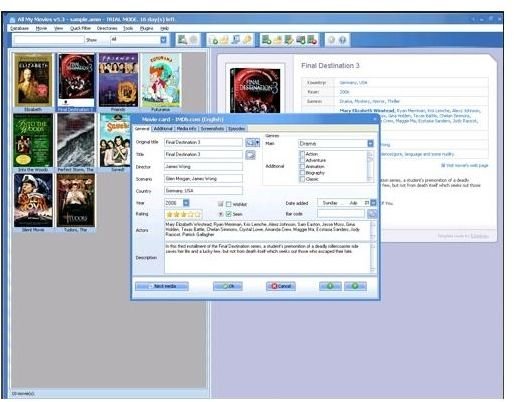514x402 pixels.
Task: Click the Final Destination 3 heading in details pane
Action: coord(330,66)
